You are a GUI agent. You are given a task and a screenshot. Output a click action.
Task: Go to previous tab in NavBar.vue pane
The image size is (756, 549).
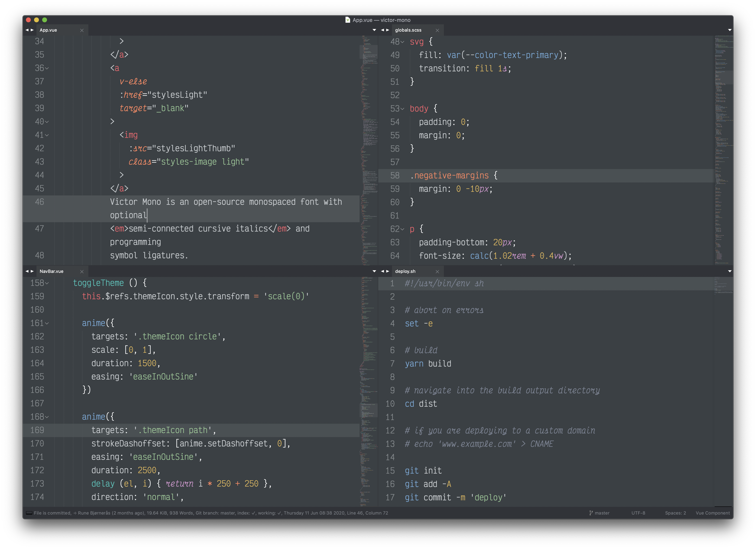(x=27, y=271)
